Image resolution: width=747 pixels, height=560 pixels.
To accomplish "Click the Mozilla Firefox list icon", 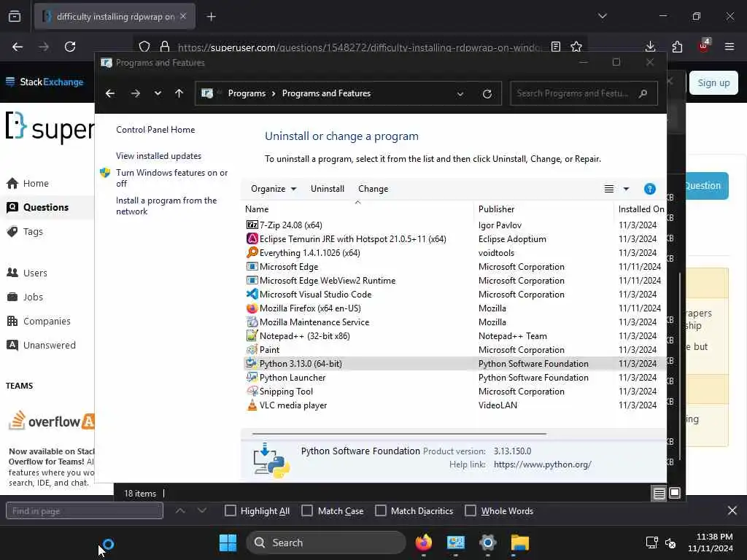I will point(252,308).
